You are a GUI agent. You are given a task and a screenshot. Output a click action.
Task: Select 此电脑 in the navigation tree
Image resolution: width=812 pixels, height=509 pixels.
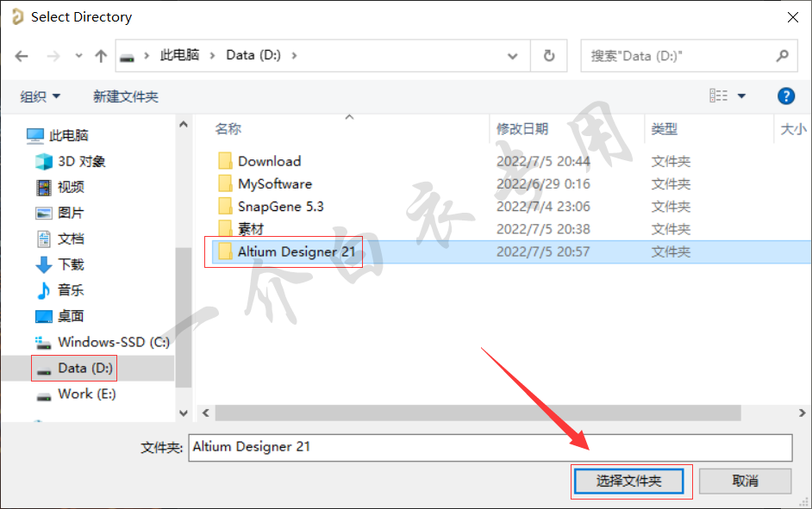point(68,135)
